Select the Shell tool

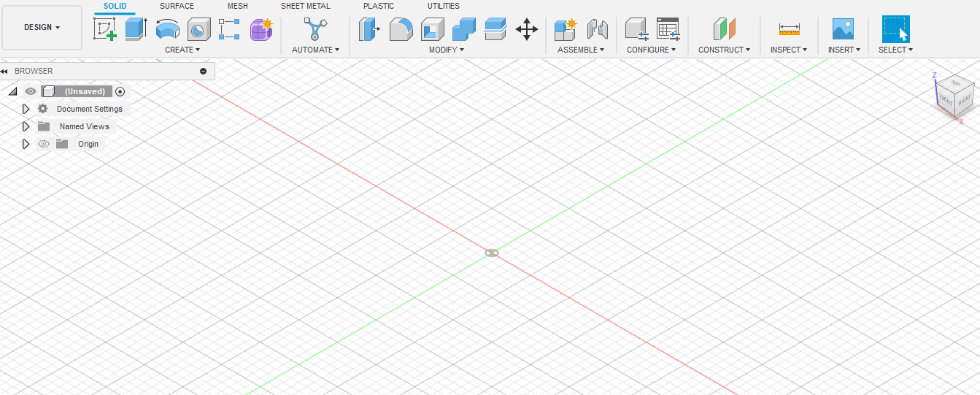[x=432, y=29]
